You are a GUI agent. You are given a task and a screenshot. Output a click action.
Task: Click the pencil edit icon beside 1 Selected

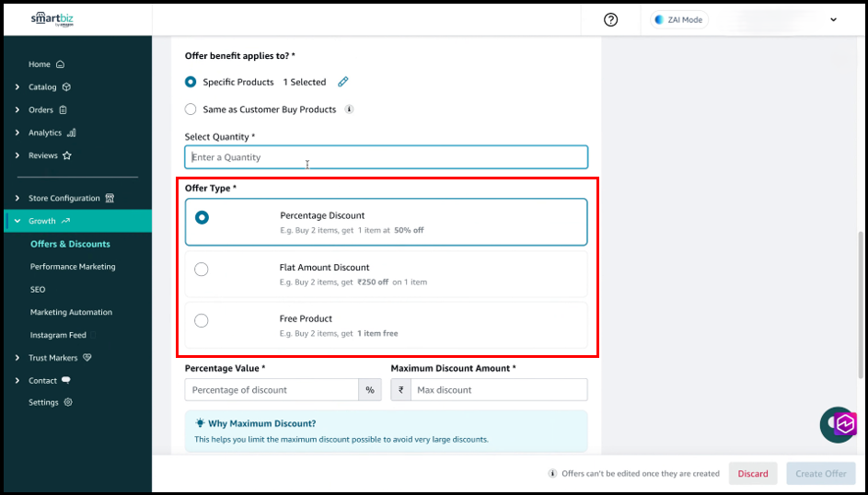[343, 82]
